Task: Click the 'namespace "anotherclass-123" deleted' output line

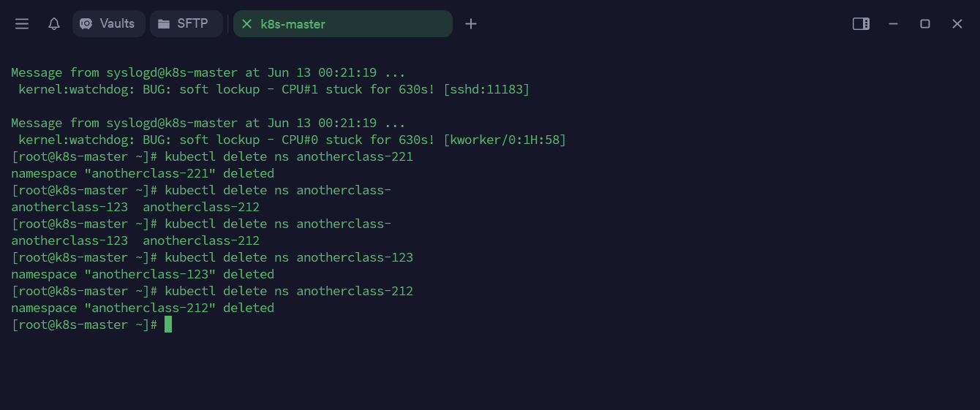Action: 143,275
